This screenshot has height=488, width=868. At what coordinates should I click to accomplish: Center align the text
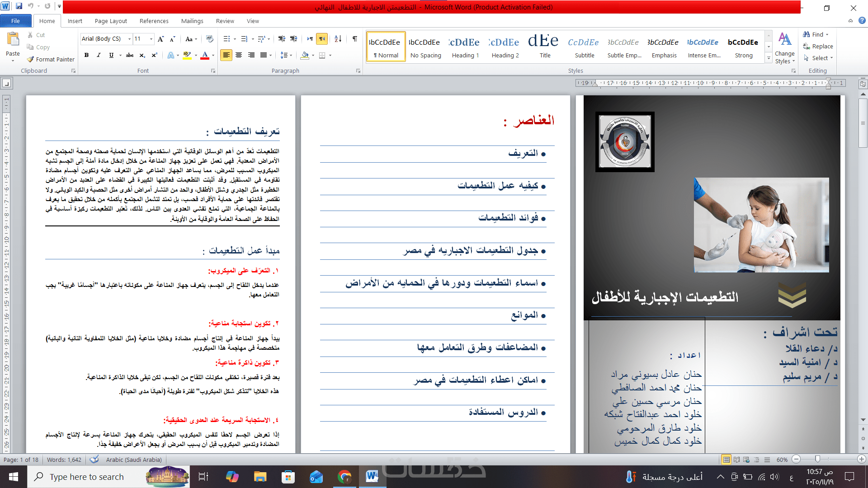point(239,55)
